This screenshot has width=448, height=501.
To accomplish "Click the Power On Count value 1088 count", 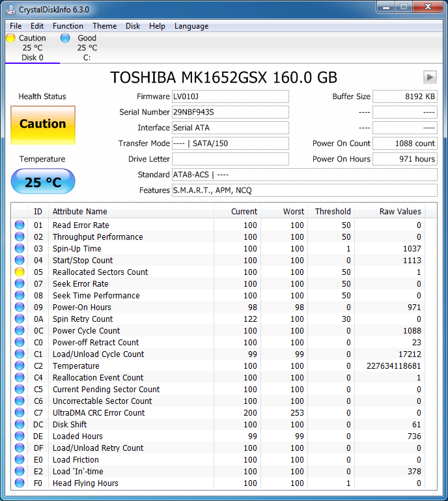I will (405, 143).
